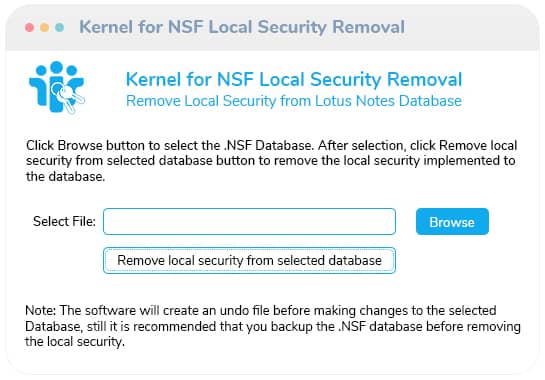Click the teal maximize dot in title bar
Viewport: 545px width, 380px height.
click(60, 27)
